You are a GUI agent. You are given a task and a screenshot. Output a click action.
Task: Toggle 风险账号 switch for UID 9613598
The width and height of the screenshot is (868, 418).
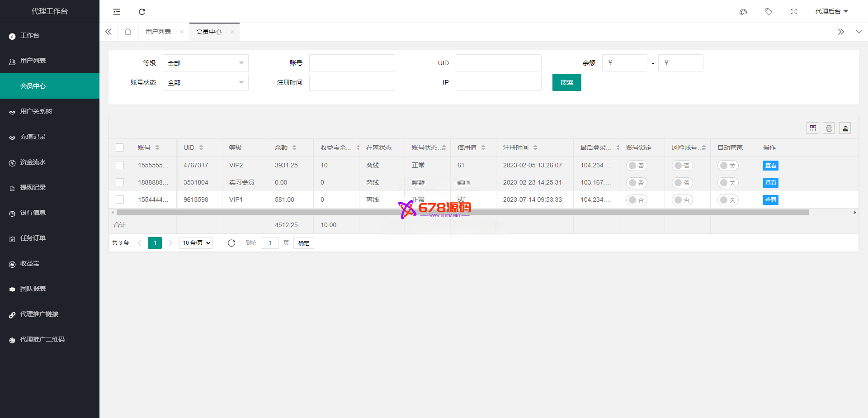(682, 200)
